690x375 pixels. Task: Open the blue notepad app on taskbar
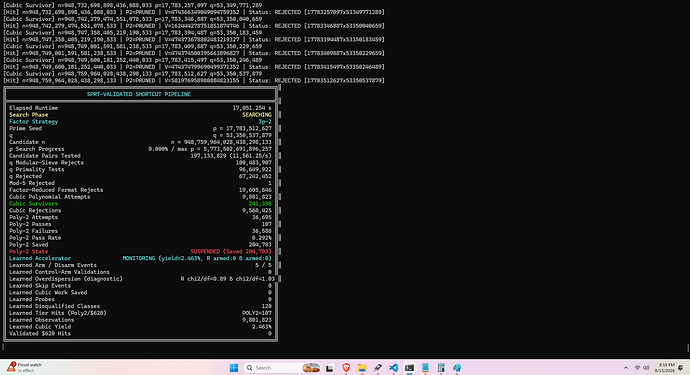point(425,368)
